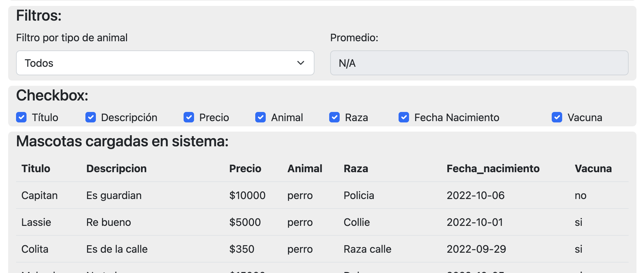Open the animal type filter dropdown
This screenshot has height=273, width=644.
coord(165,63)
